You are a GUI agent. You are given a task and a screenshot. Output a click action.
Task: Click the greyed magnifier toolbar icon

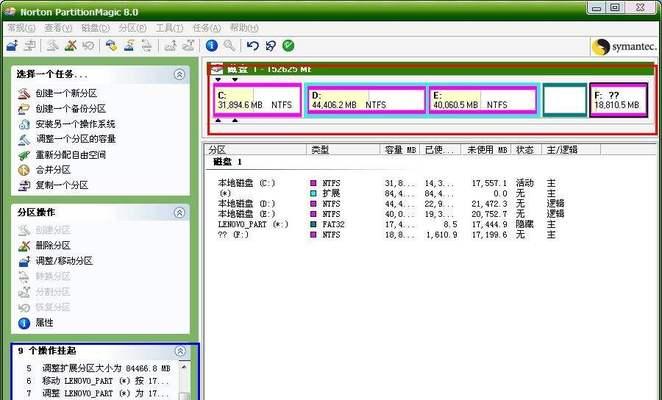tap(230, 46)
